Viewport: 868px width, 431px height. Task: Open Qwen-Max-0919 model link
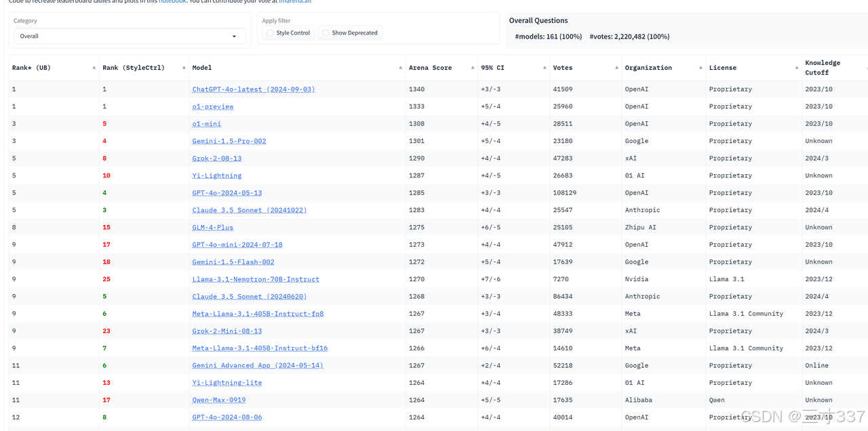(x=219, y=401)
